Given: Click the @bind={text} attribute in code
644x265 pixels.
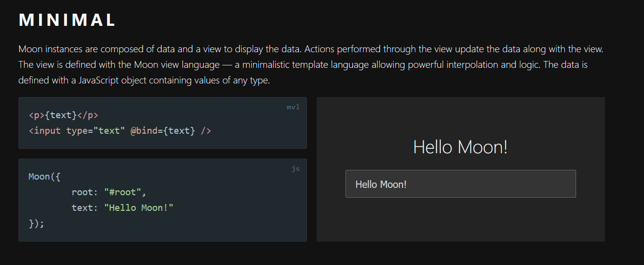Looking at the screenshot, I should [163, 131].
